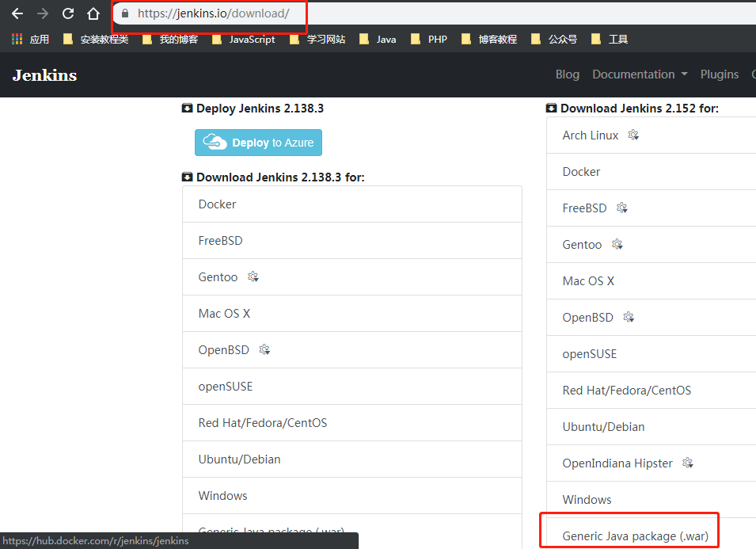Click the address bar URL field
This screenshot has width=756, height=549.
pyautogui.click(x=434, y=13)
